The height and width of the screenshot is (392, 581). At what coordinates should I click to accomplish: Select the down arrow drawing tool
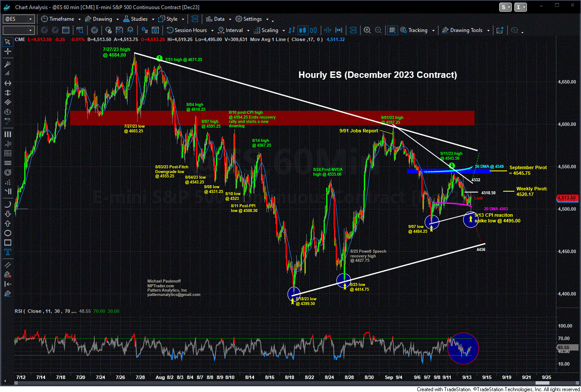click(x=8, y=215)
